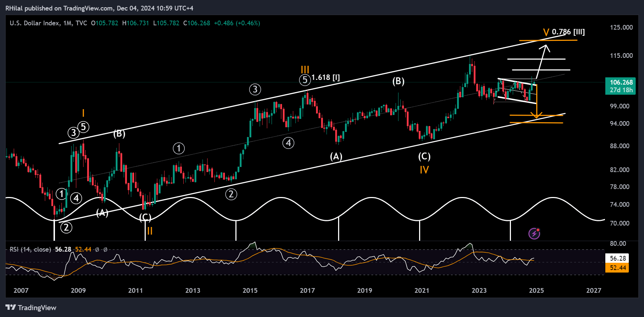
Task: Select the orange wave III label
Action: click(305, 69)
